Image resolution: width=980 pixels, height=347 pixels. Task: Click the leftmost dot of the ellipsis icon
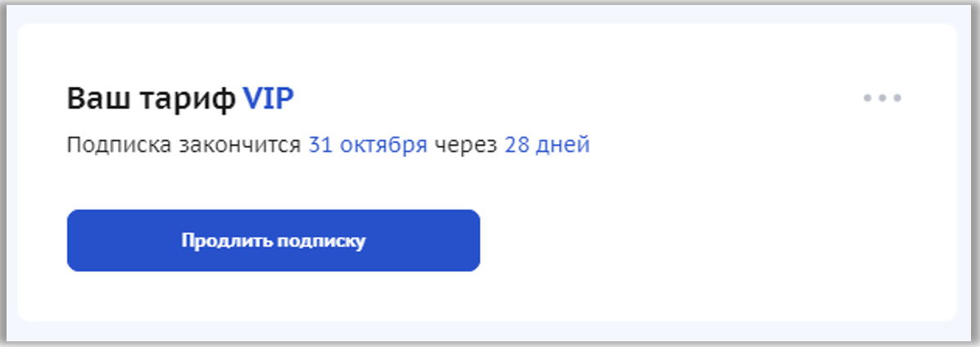tap(868, 98)
